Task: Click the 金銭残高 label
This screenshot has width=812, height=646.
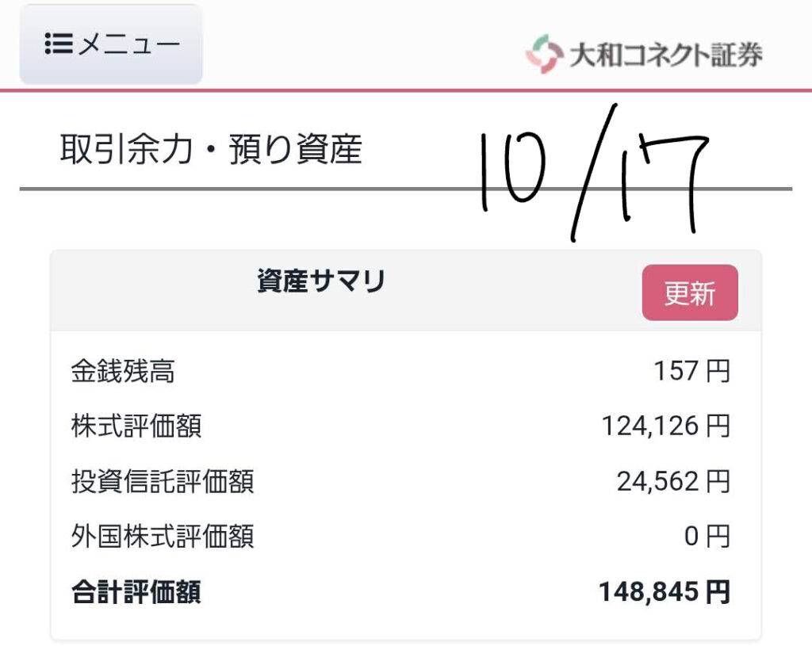Action: (123, 371)
